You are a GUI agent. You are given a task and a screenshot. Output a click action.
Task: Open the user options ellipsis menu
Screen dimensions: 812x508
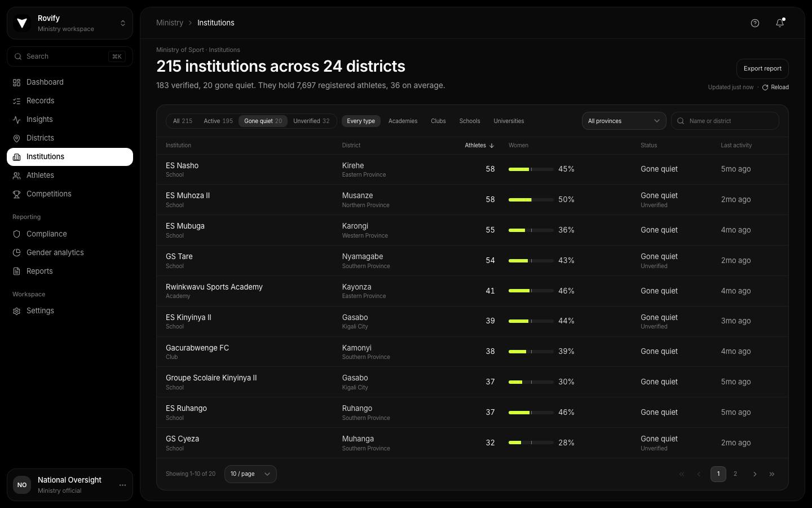tap(122, 485)
